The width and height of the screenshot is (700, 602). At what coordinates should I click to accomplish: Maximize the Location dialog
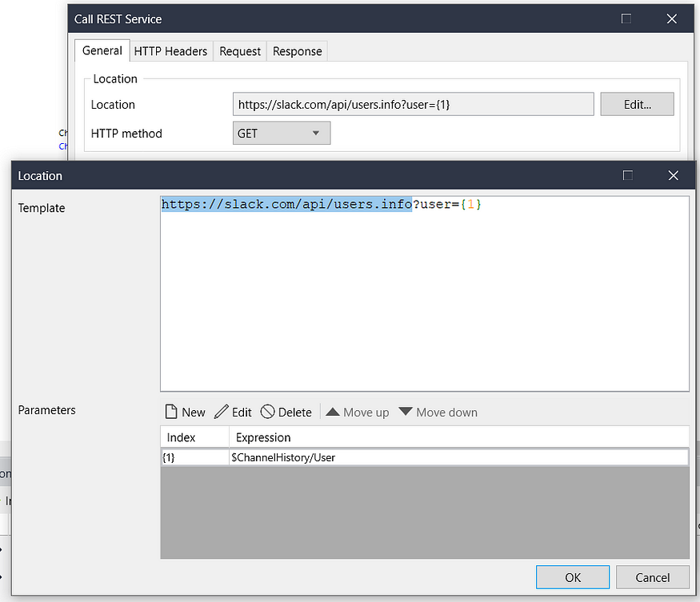[x=628, y=175]
